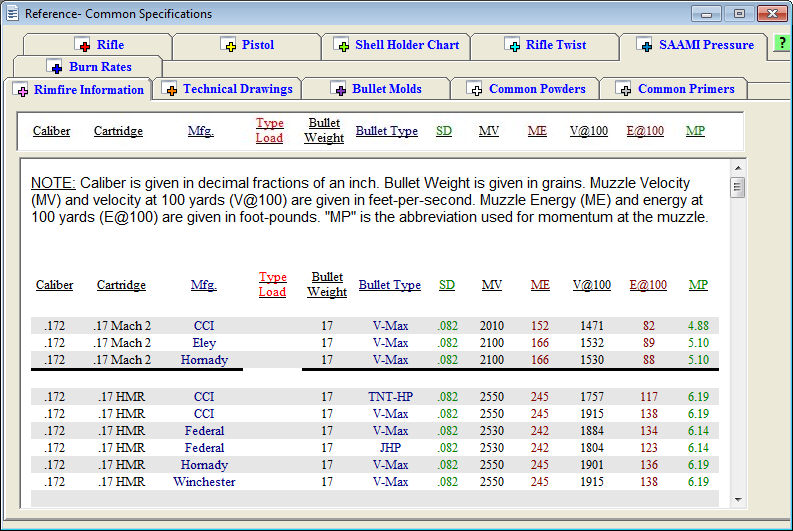Maximize the Reference window

(x=739, y=14)
